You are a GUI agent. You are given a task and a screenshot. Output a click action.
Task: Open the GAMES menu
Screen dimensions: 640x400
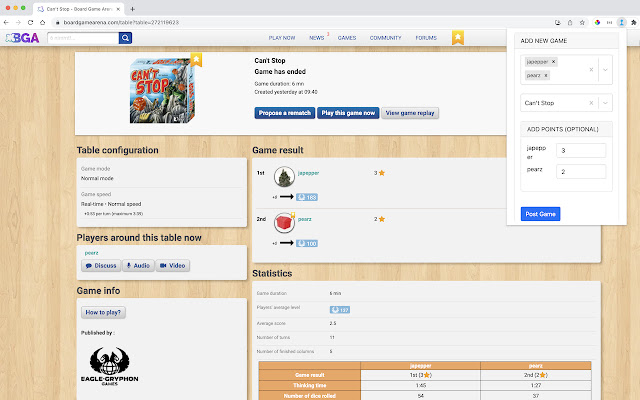(x=347, y=38)
